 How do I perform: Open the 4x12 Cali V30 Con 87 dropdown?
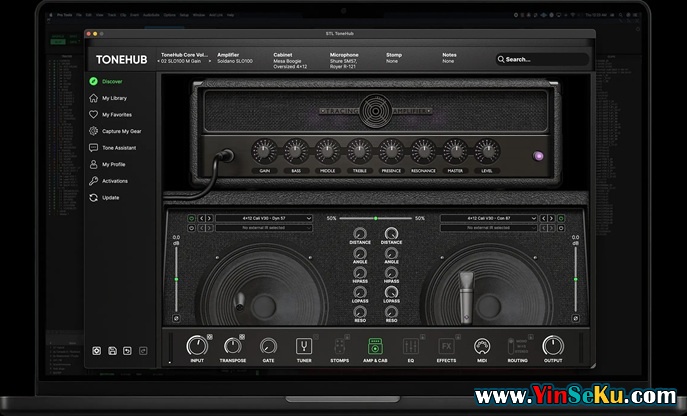[x=488, y=217]
